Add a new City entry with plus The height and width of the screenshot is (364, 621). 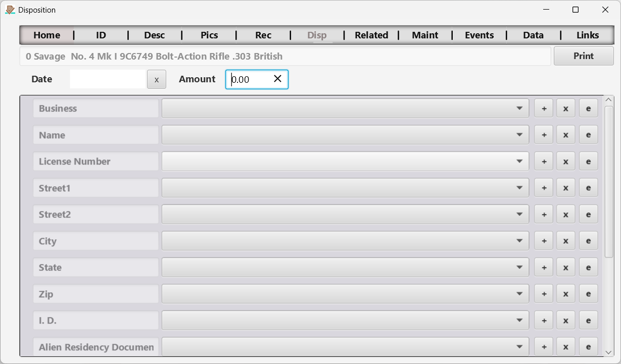(x=544, y=241)
